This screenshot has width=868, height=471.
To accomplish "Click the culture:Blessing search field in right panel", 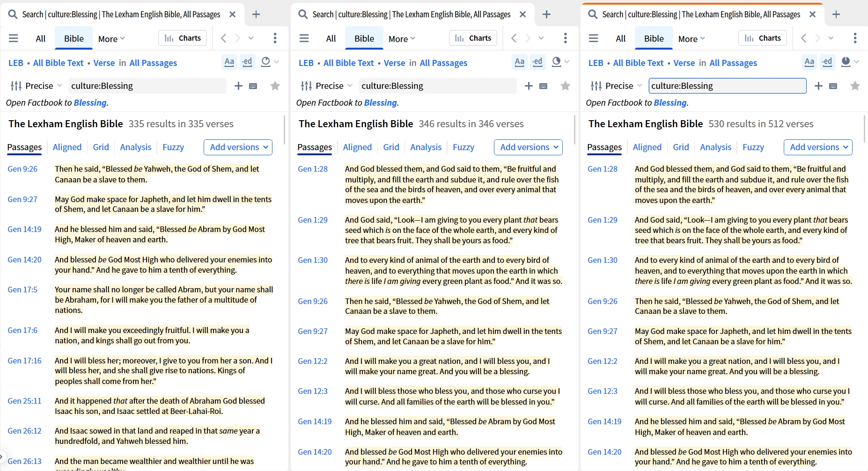I will 728,86.
